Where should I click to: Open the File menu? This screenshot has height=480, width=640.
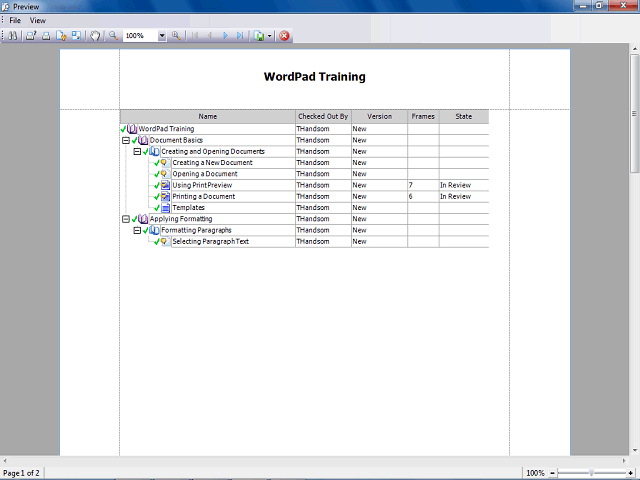(x=15, y=20)
